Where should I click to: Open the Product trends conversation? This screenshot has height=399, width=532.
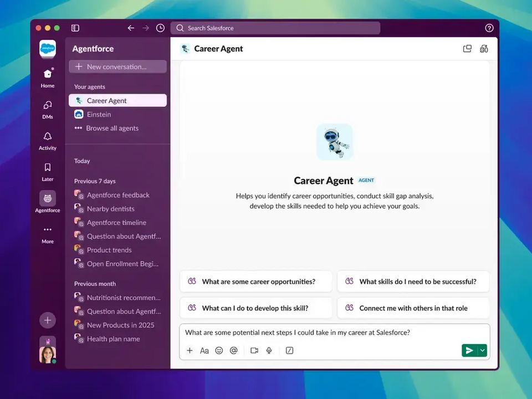tap(117, 250)
